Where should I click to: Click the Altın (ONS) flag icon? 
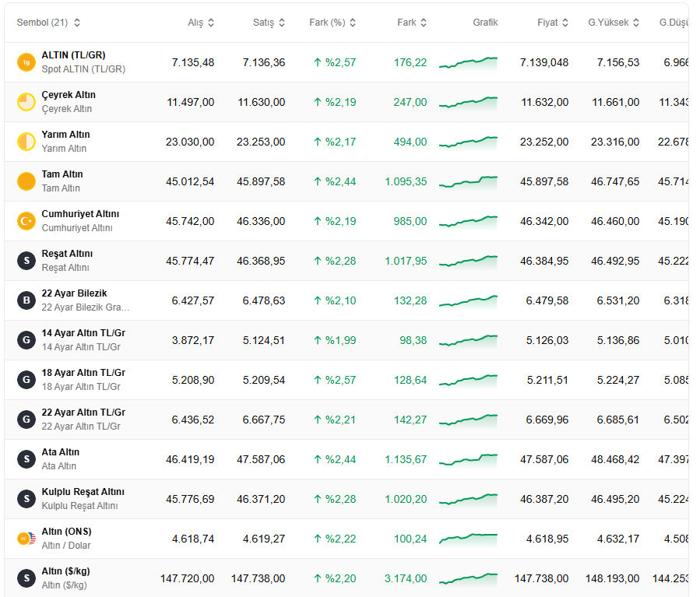coord(26,539)
